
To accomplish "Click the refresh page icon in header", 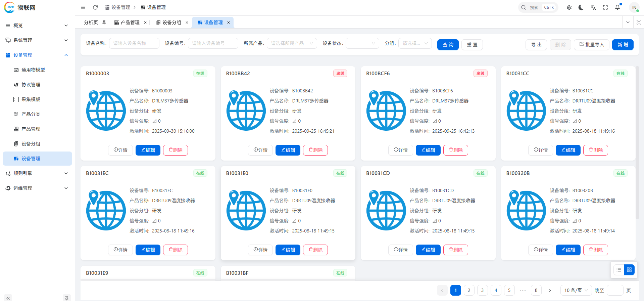I will pos(95,7).
